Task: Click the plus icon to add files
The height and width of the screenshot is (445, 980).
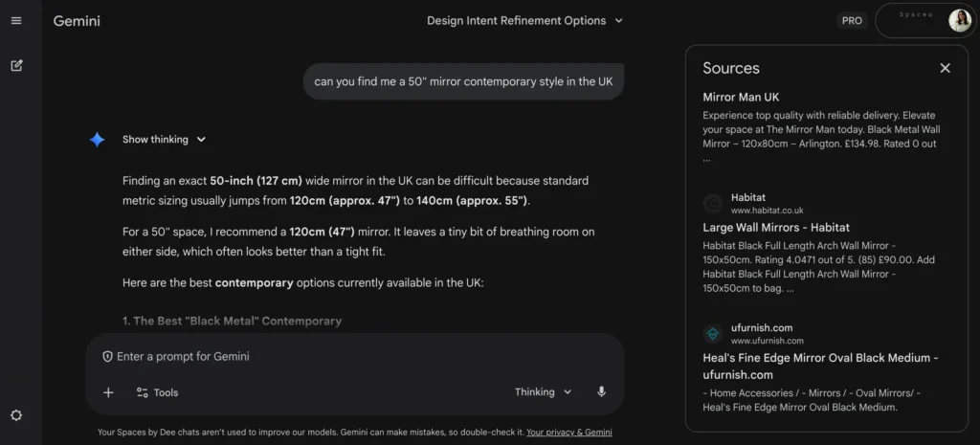Action: pos(108,392)
